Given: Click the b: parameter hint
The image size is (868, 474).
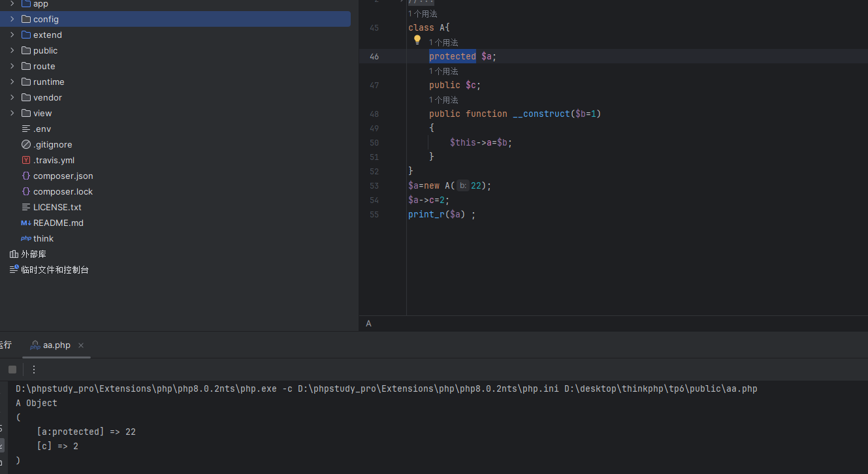Looking at the screenshot, I should tap(462, 185).
